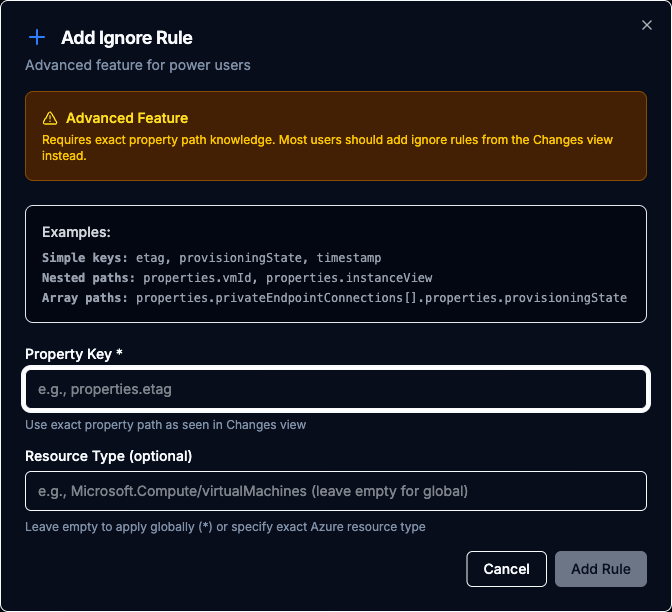Viewport: 672px width, 612px height.
Task: Click the 'Simple keys' example line
Action: pos(211,258)
